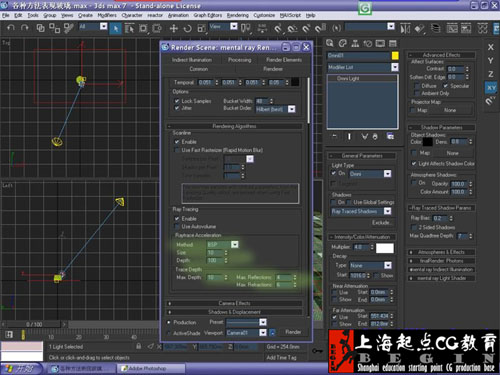Open the Customize menu
Image resolution: width=500 pixels, height=375 pixels.
[264, 15]
